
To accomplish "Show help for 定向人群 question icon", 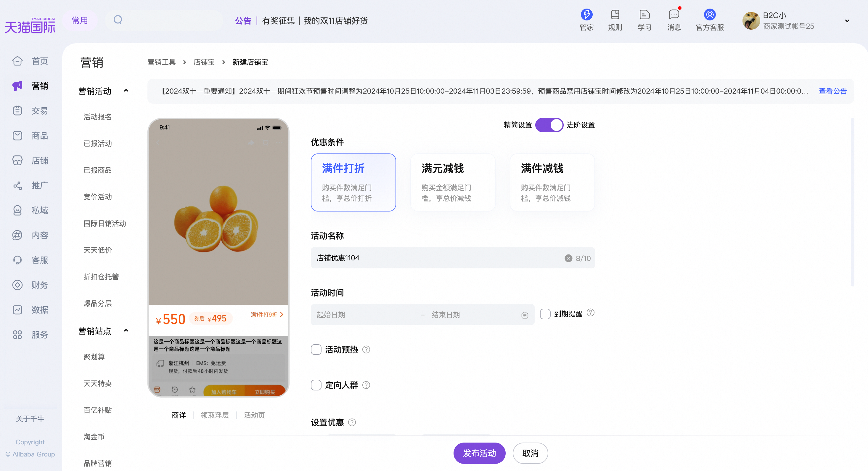I will 366,385.
